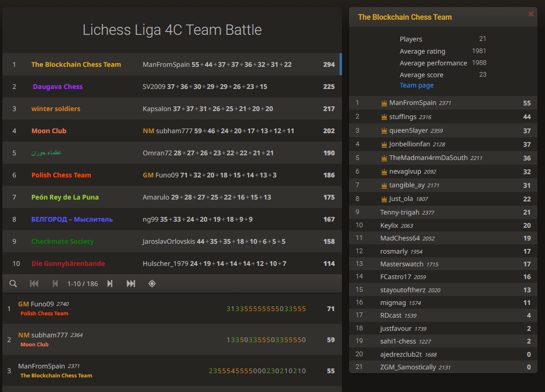The width and height of the screenshot is (545, 392).
Task: Click crown icon beside ManFromSpain
Action: click(x=384, y=103)
